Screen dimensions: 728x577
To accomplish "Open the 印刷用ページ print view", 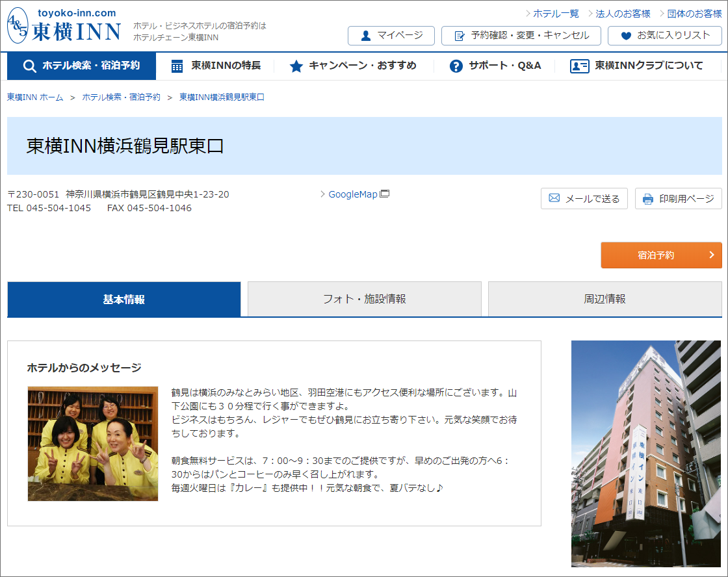I will pos(679,199).
